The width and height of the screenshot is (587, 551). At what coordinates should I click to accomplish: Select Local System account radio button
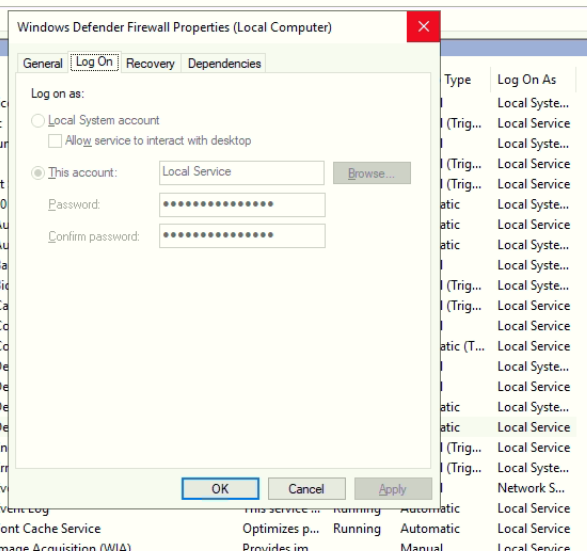coord(38,121)
